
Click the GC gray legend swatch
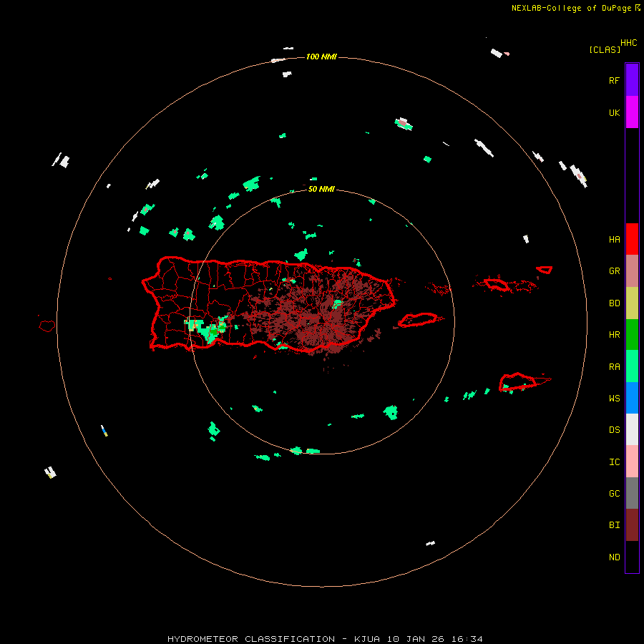click(x=632, y=493)
